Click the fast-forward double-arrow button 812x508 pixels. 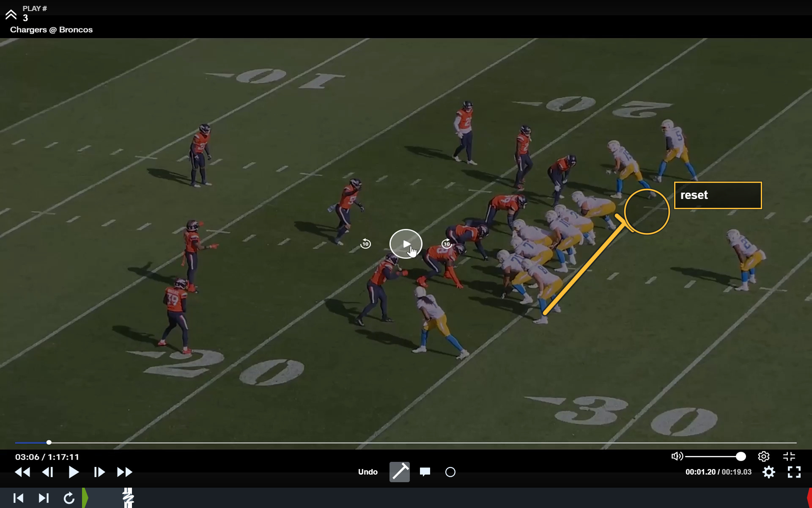tap(125, 472)
